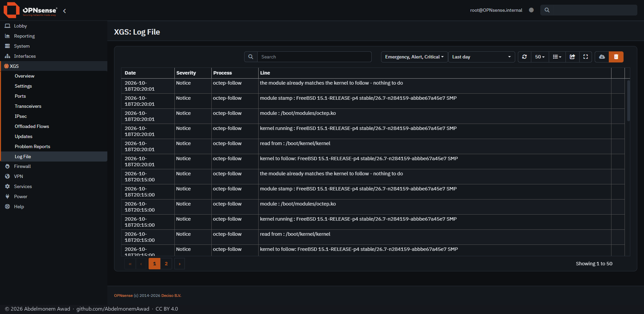Screen dimensions: 644x314
Task: Collapse the sidebar with the chevron arrow
Action: tap(64, 11)
